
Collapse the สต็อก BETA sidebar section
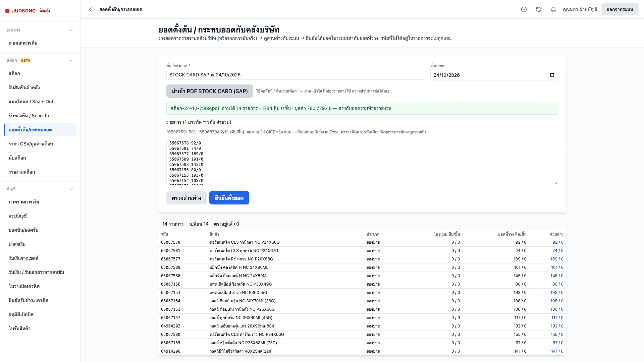pos(71,60)
